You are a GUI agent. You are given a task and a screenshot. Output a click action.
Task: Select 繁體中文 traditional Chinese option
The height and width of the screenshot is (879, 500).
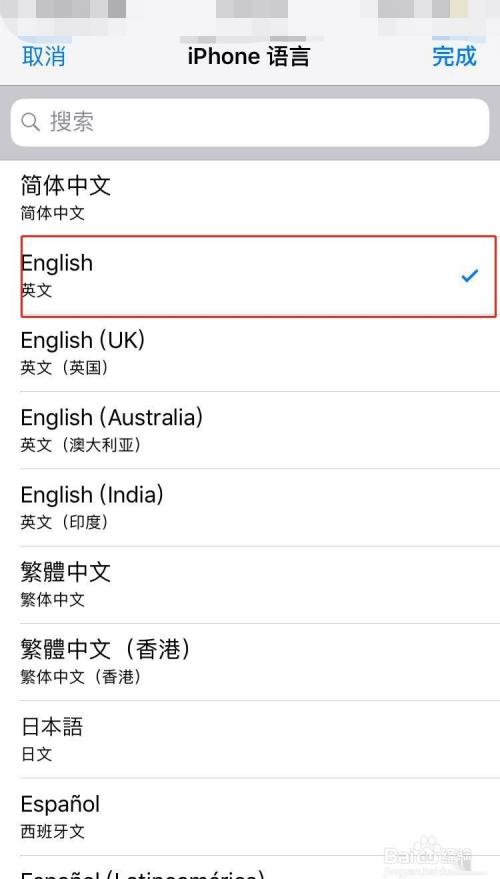click(250, 585)
